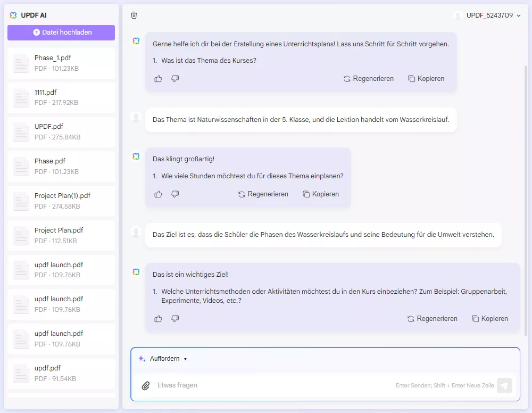Click the send message paper plane icon

(x=504, y=385)
